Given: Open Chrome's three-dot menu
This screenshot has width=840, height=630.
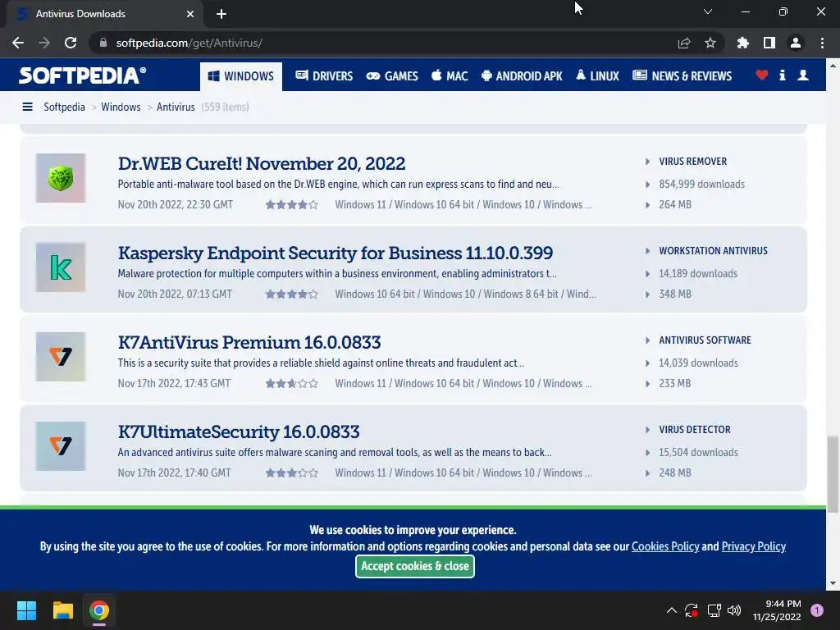Looking at the screenshot, I should pyautogui.click(x=822, y=43).
